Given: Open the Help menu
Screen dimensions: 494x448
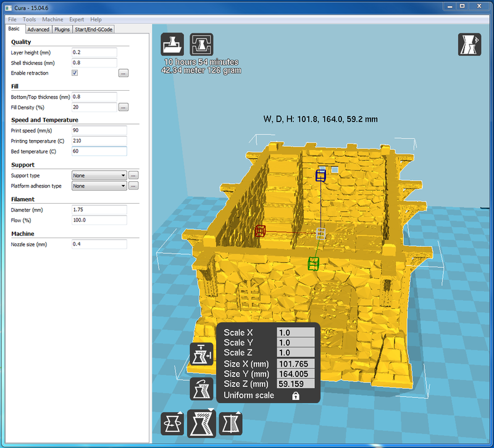Looking at the screenshot, I should (96, 19).
